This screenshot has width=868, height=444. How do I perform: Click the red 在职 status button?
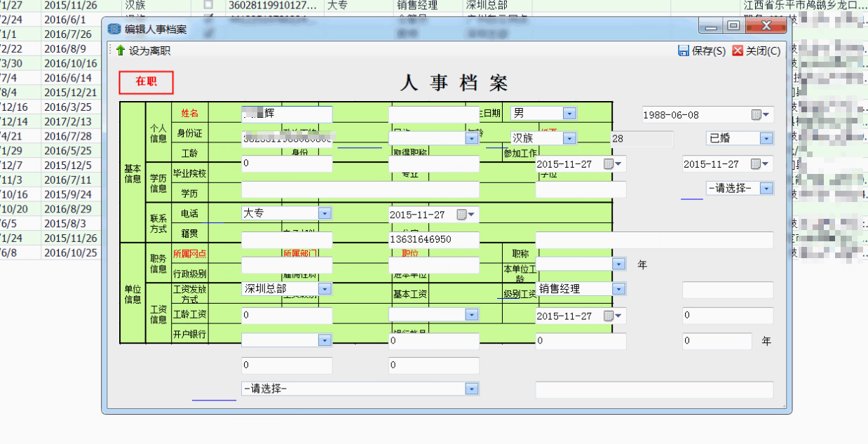click(x=146, y=82)
